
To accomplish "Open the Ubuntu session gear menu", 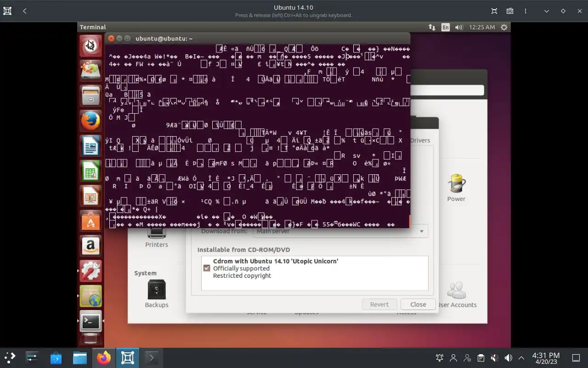I will point(504,27).
